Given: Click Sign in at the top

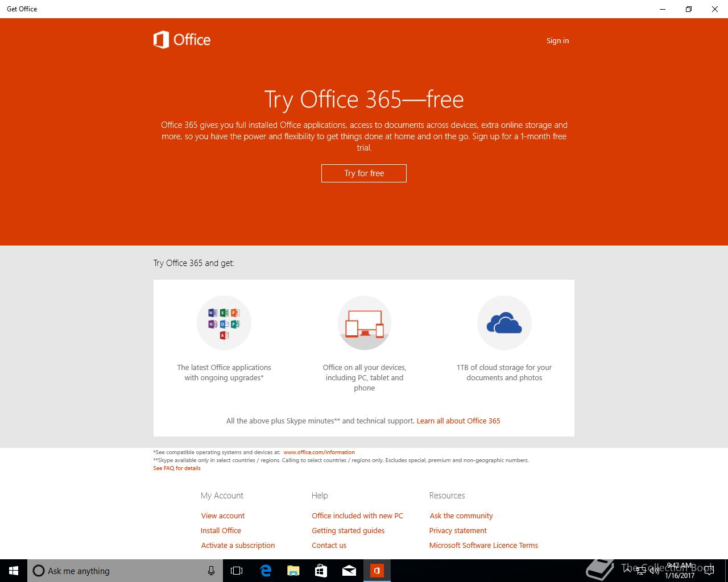Looking at the screenshot, I should (557, 40).
